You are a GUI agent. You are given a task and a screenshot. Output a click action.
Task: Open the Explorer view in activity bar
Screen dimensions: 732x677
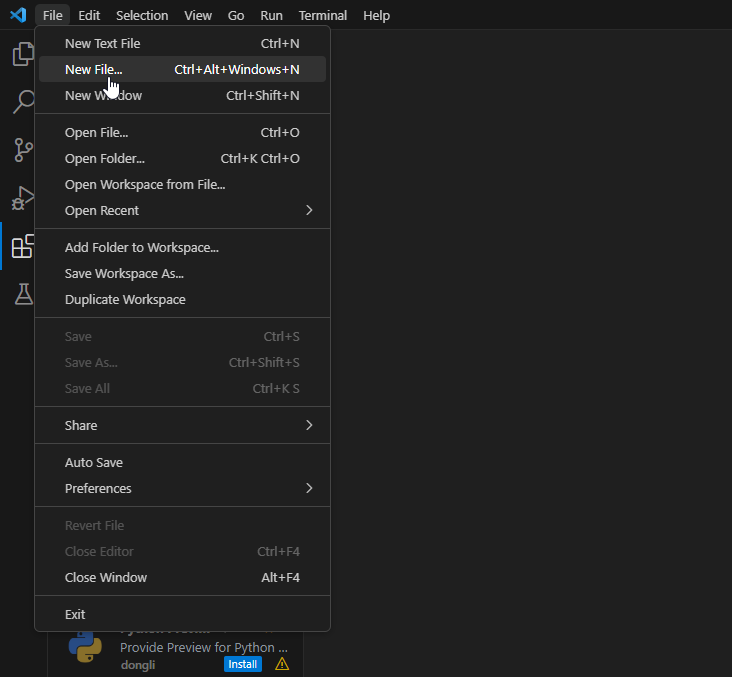22,55
